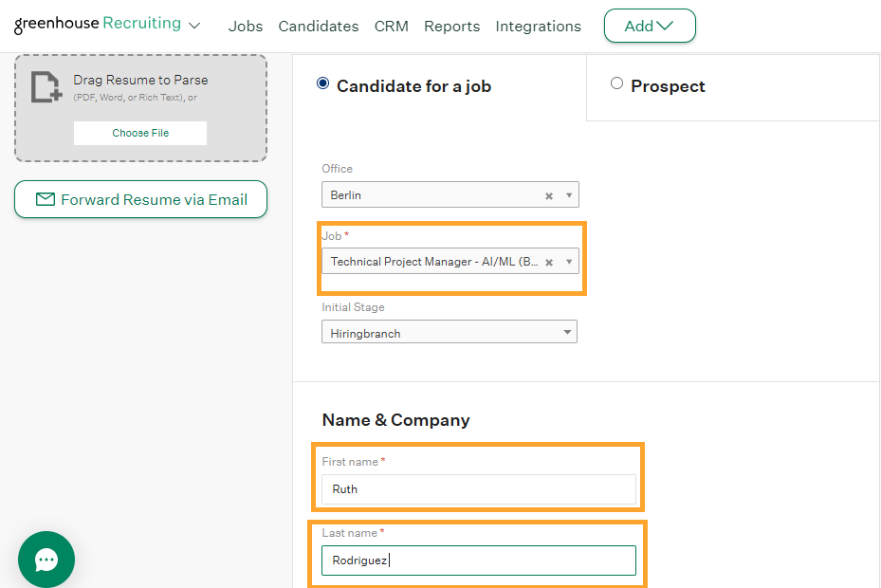
Task: Expand the chevron next to Greenhouse Recruiting
Action: 194,26
